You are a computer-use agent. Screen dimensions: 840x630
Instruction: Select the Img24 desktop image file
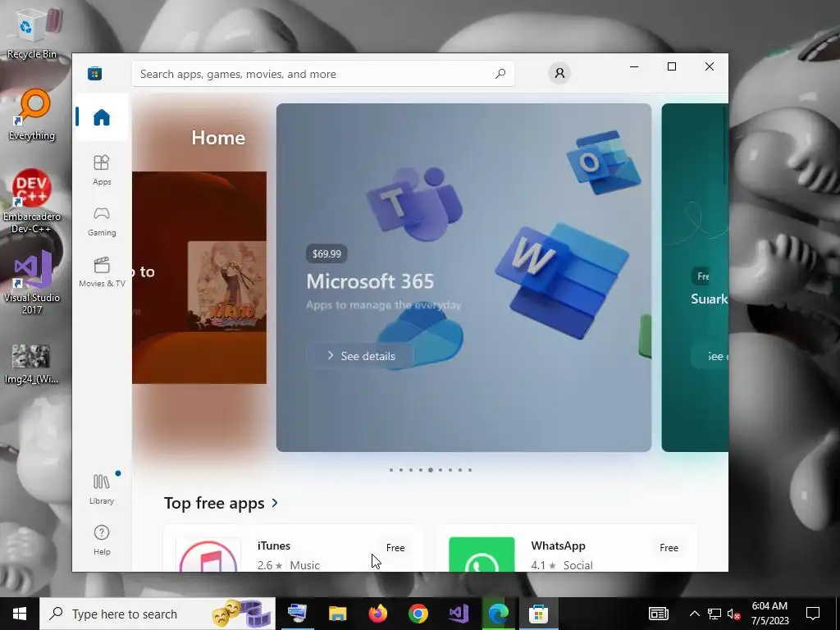31,364
